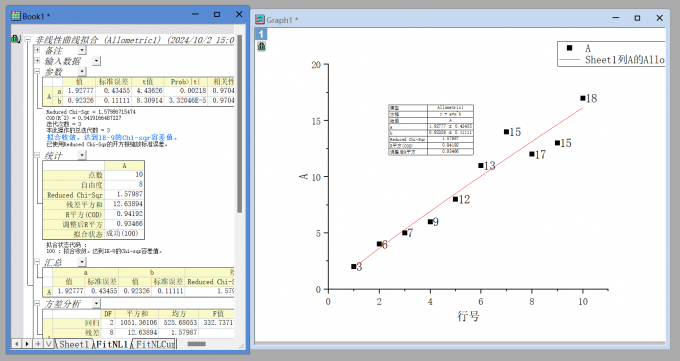
Task: Expand the 备注 tree node
Action: click(x=37, y=50)
